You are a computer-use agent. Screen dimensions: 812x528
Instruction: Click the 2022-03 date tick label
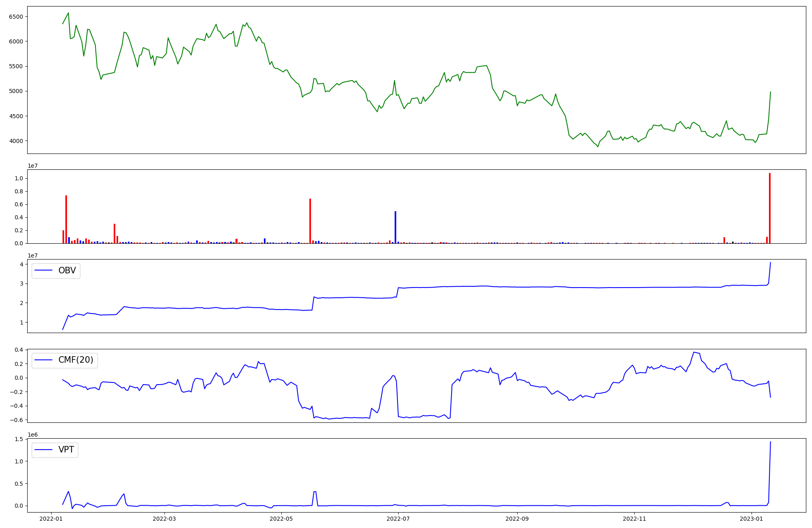pyautogui.click(x=164, y=519)
